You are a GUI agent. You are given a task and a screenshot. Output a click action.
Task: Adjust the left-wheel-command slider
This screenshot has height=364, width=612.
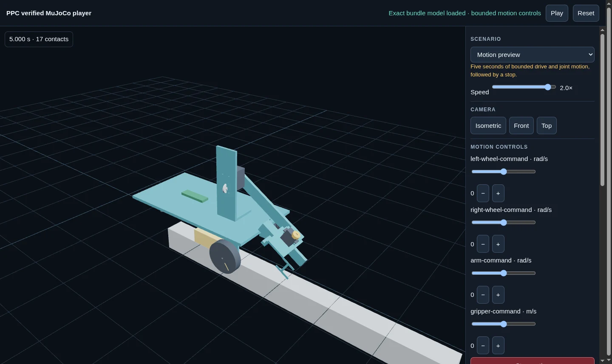point(504,172)
